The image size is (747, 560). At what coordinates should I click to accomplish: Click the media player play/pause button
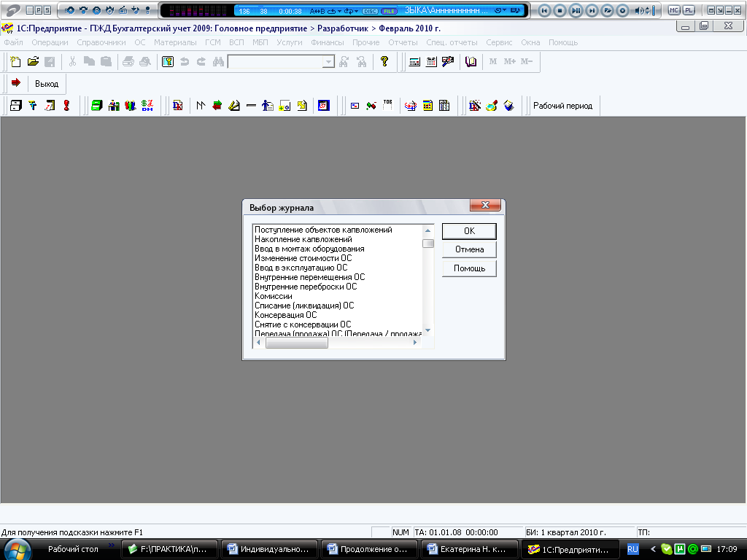(576, 10)
